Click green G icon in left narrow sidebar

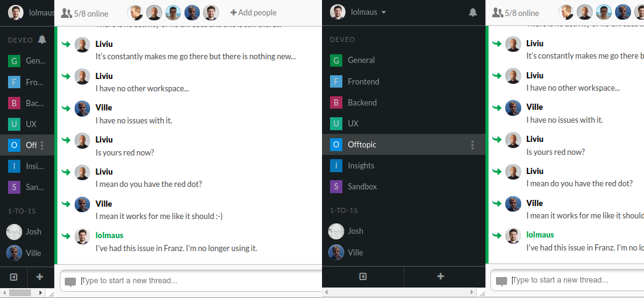click(x=14, y=61)
